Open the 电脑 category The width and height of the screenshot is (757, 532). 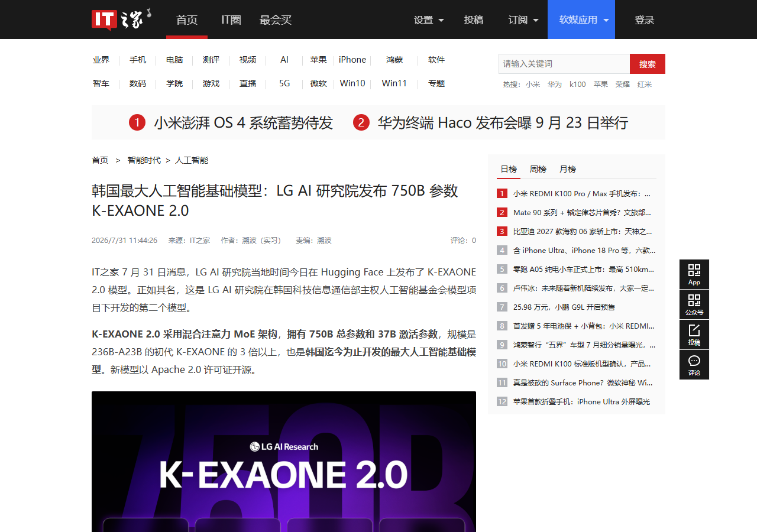[174, 60]
